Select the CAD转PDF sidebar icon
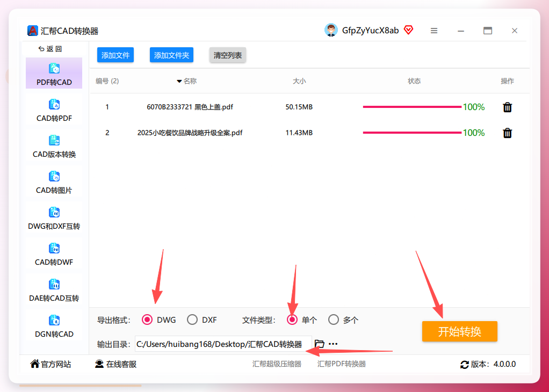Viewport: 549px width, 392px height. [x=54, y=104]
